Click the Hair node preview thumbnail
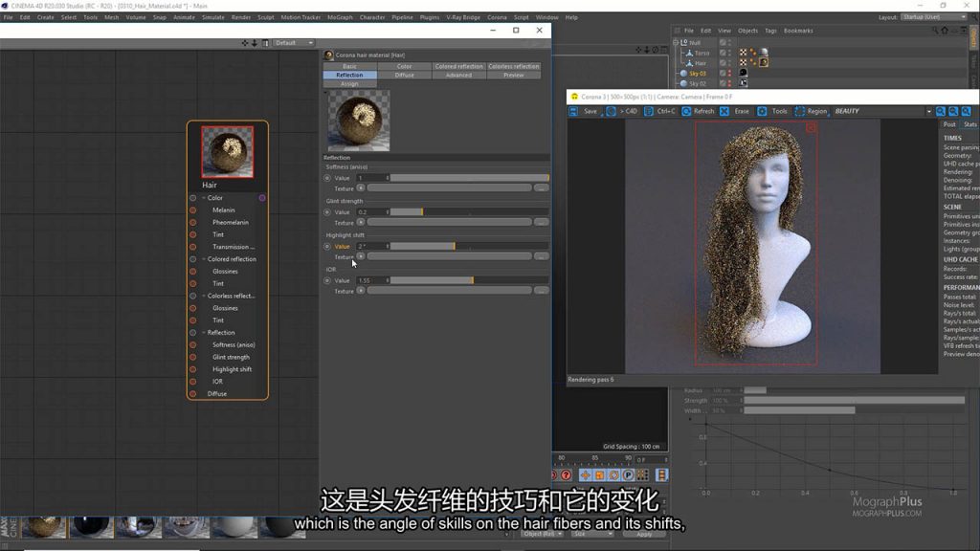This screenshot has height=551, width=980. (228, 152)
